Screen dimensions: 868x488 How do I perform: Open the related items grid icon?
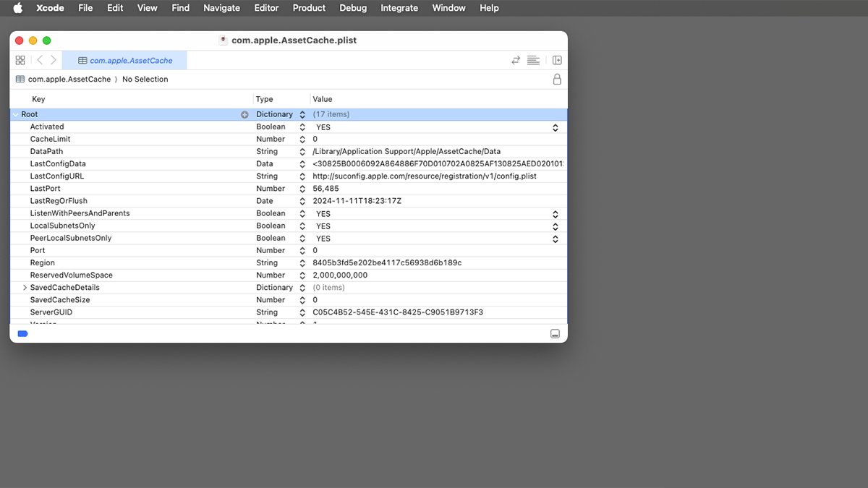(x=20, y=60)
